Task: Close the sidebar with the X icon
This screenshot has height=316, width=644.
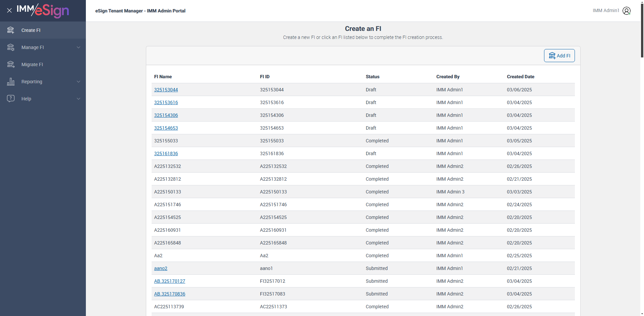Action: (9, 10)
